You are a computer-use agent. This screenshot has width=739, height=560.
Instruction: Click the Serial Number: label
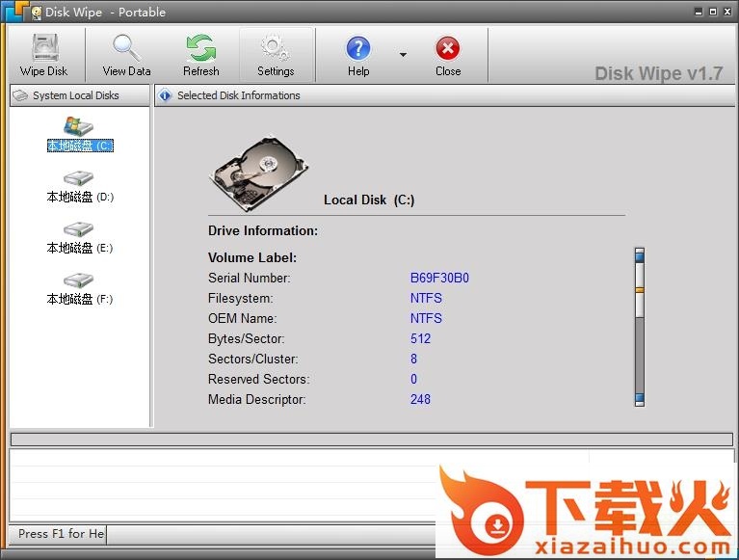click(250, 279)
